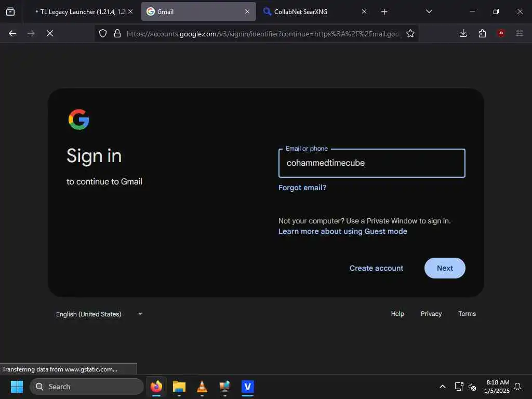Click the taskbar Search box

[x=87, y=387]
